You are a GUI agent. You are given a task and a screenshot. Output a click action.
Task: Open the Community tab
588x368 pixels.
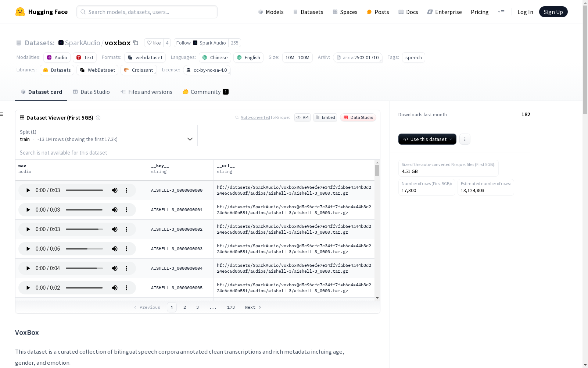click(205, 92)
